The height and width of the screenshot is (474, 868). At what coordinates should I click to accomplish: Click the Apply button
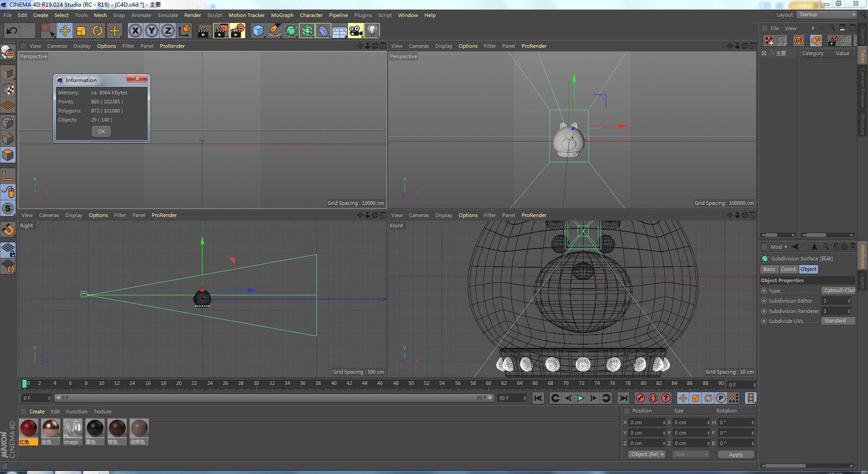click(736, 455)
